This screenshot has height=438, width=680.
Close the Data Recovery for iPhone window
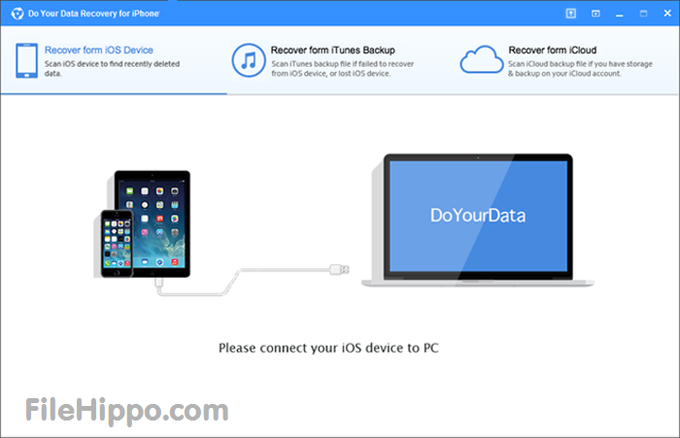(667, 13)
